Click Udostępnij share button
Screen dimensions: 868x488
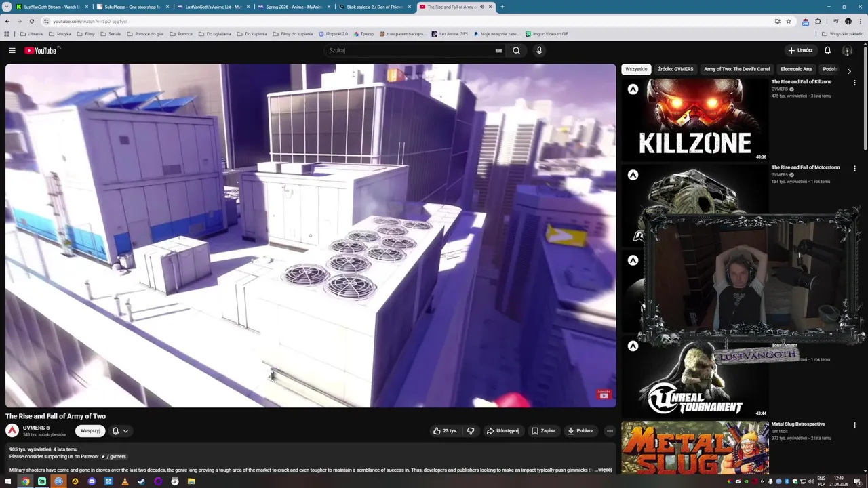[502, 431]
